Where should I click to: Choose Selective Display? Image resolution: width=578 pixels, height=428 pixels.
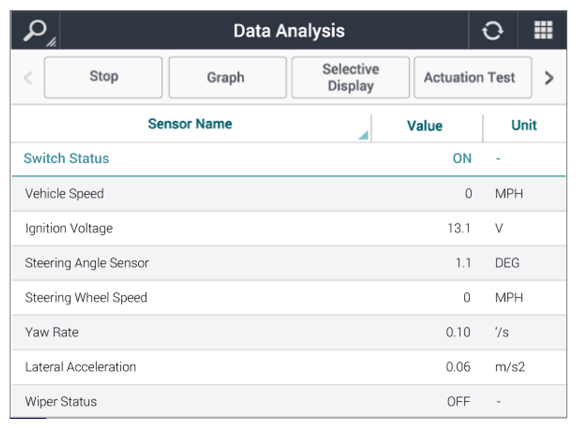[351, 77]
